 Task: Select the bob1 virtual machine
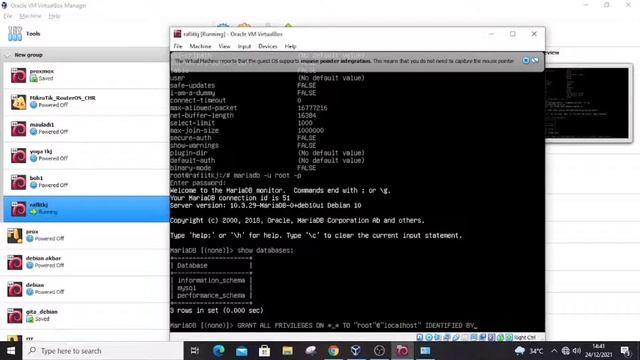point(86,182)
